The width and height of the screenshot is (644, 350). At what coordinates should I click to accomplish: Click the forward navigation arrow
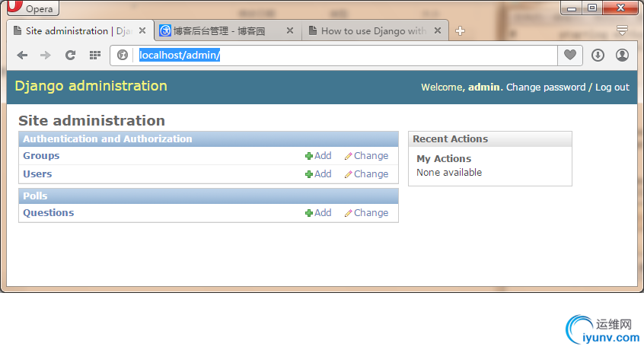46,55
